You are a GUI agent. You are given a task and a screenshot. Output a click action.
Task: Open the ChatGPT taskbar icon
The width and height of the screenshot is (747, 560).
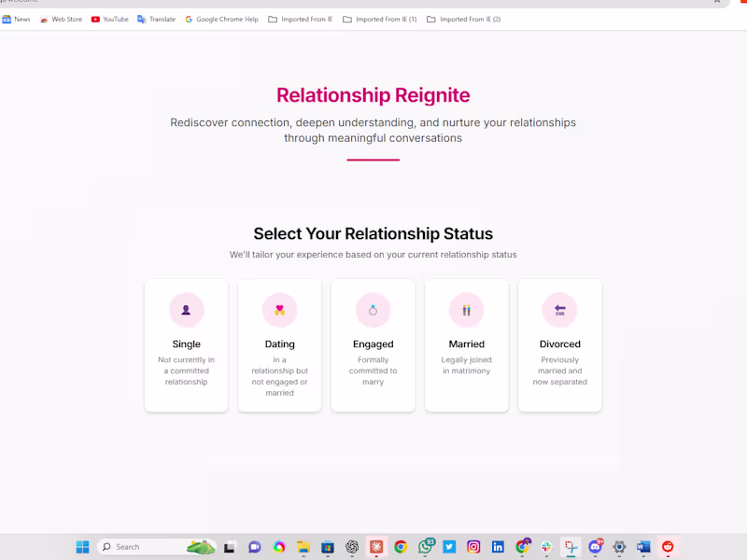[x=352, y=547]
